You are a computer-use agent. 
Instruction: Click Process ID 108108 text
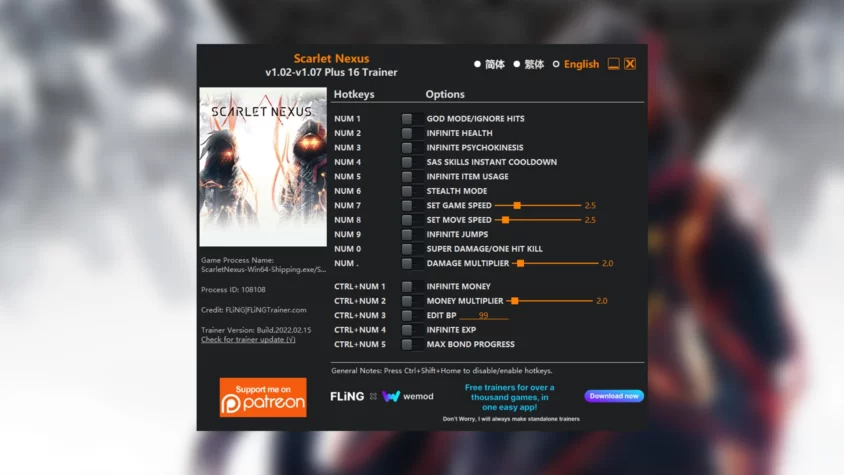tap(233, 290)
